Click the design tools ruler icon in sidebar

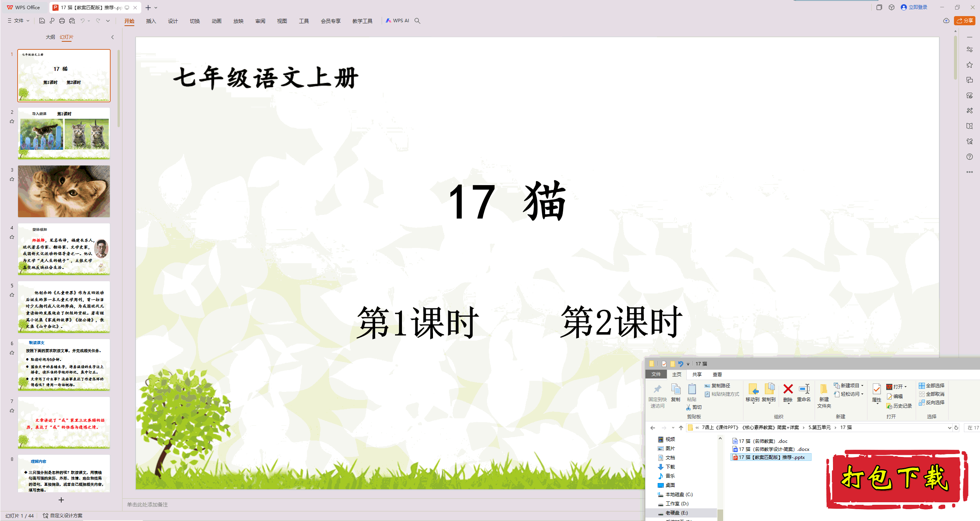970,111
